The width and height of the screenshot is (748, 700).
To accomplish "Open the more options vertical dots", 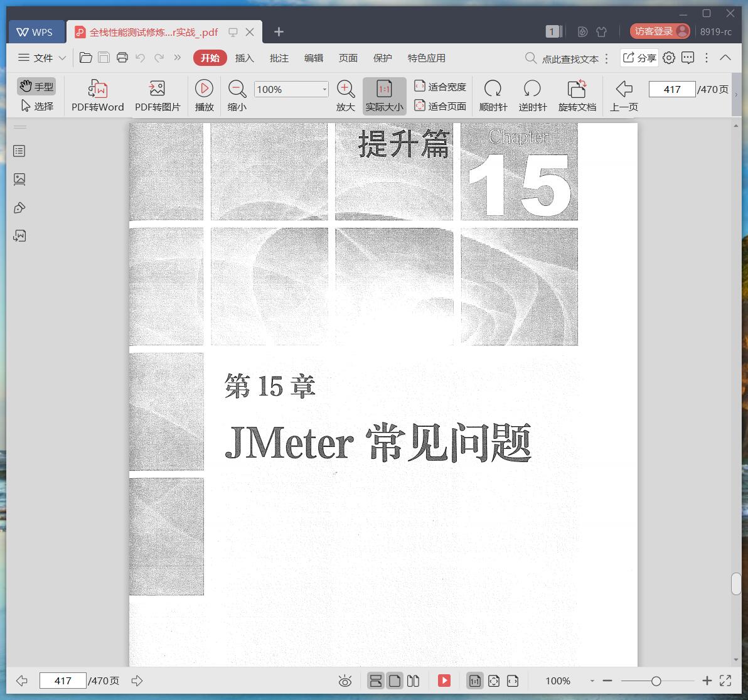I will [707, 58].
